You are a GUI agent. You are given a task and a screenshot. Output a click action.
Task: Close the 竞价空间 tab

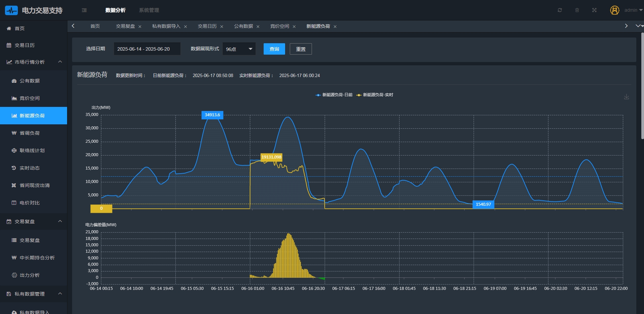tap(294, 26)
